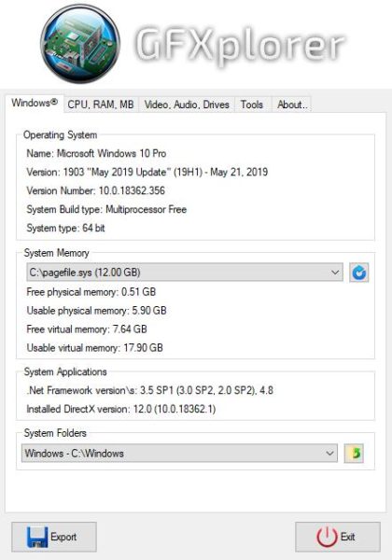Screen dimensions: 392x560
Task: Open selected system folder via green arrow icon
Action: [x=354, y=454]
